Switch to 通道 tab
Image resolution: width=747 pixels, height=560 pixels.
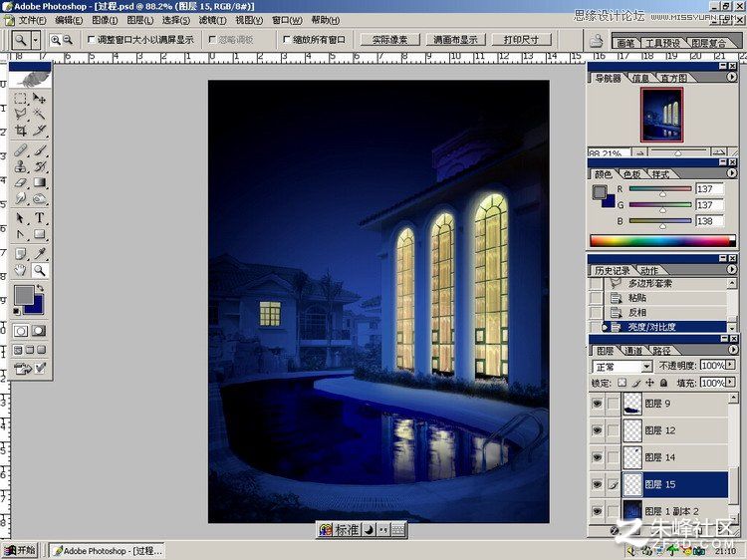click(633, 351)
